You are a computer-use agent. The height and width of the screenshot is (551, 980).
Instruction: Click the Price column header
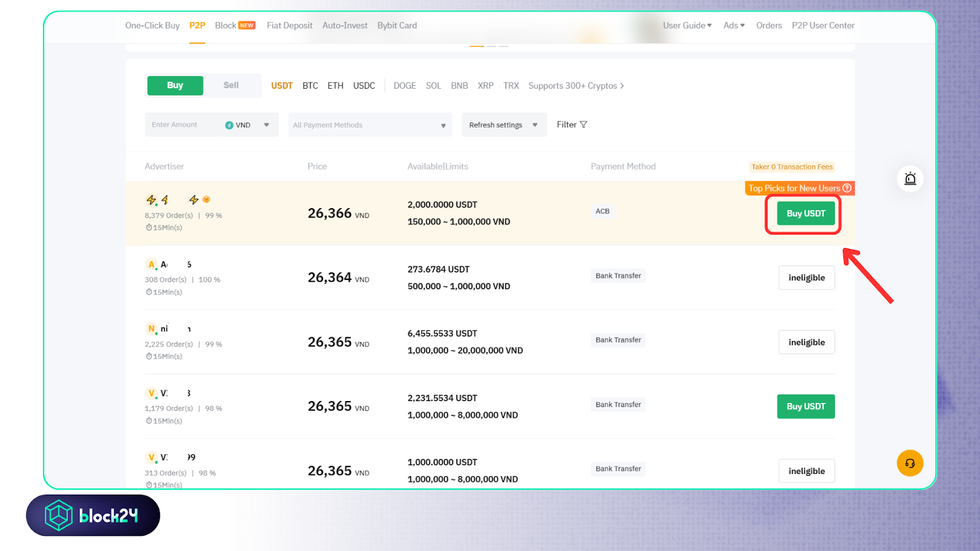pyautogui.click(x=317, y=167)
